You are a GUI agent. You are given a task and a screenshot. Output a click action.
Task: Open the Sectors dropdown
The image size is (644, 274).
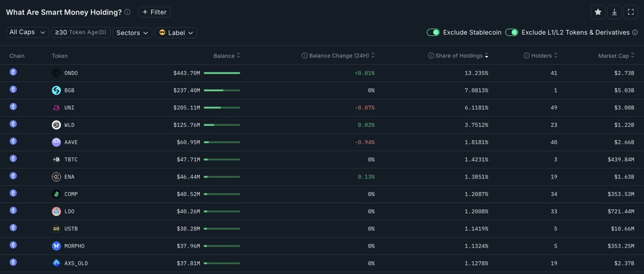click(x=132, y=33)
